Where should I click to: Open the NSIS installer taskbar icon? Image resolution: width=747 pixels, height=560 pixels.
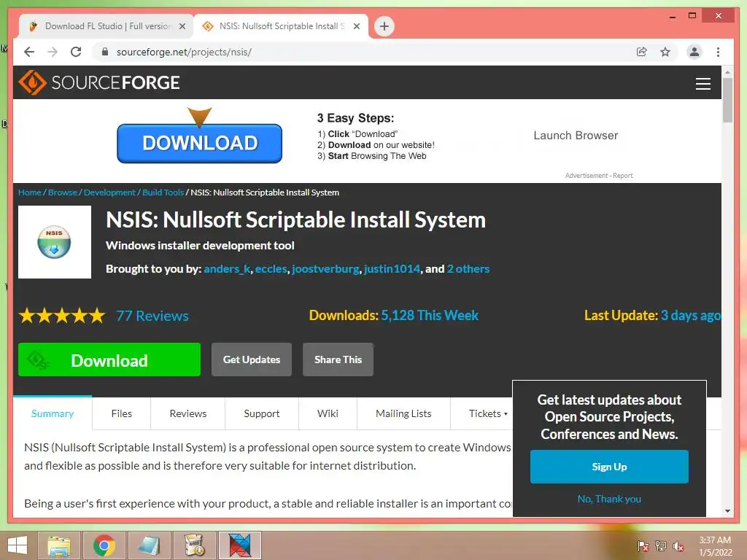pos(194,545)
